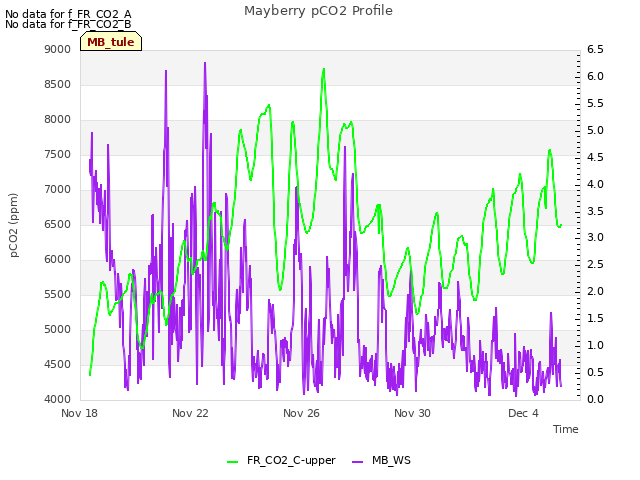Image resolution: width=640 pixels, height=480 pixels.
Task: Click the Dec 4 x-axis label
Action: click(x=523, y=413)
